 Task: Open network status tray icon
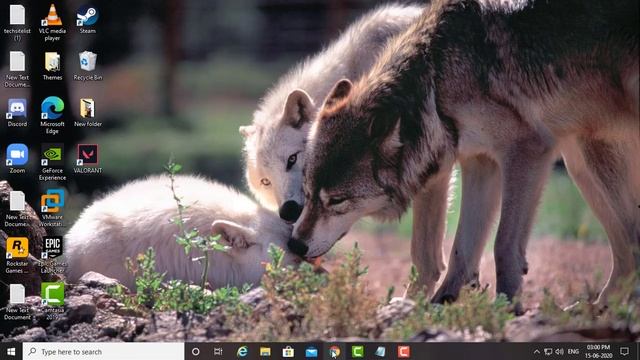coord(548,351)
